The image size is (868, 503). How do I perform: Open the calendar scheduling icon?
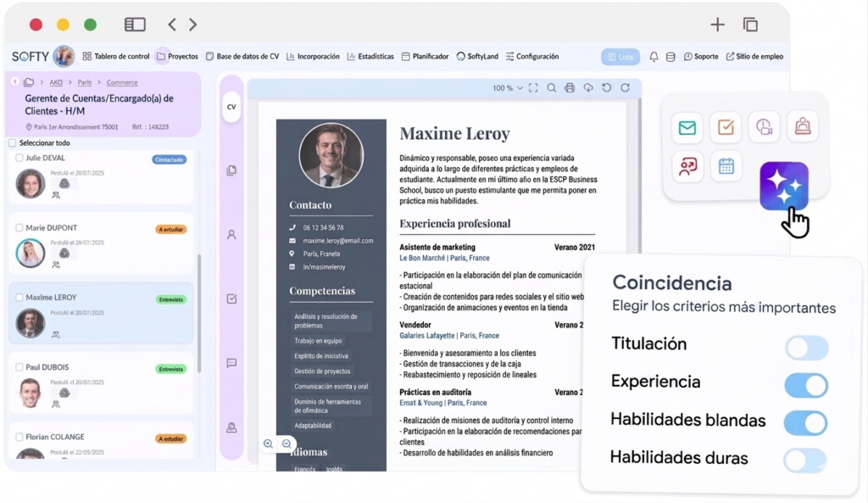tap(726, 166)
